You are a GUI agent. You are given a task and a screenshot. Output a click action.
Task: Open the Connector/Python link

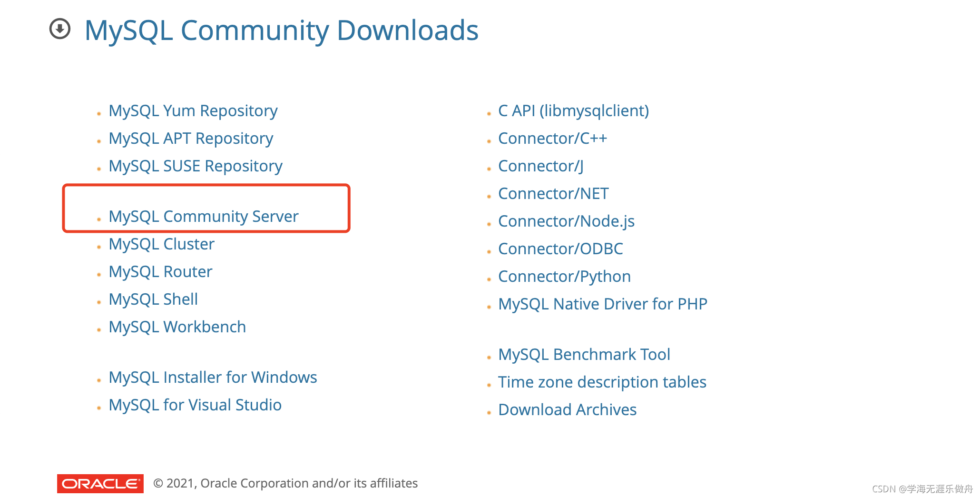pyautogui.click(x=565, y=277)
